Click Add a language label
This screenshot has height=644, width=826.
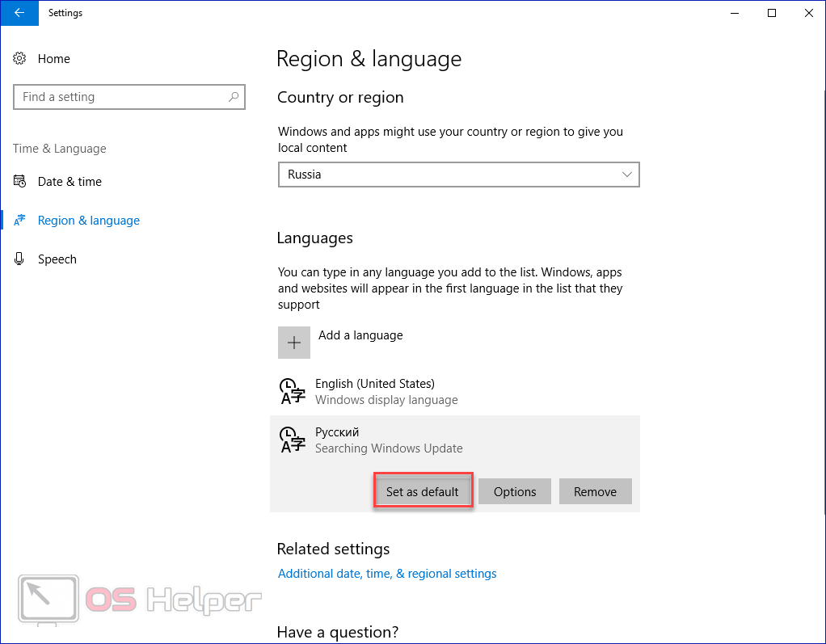360,335
